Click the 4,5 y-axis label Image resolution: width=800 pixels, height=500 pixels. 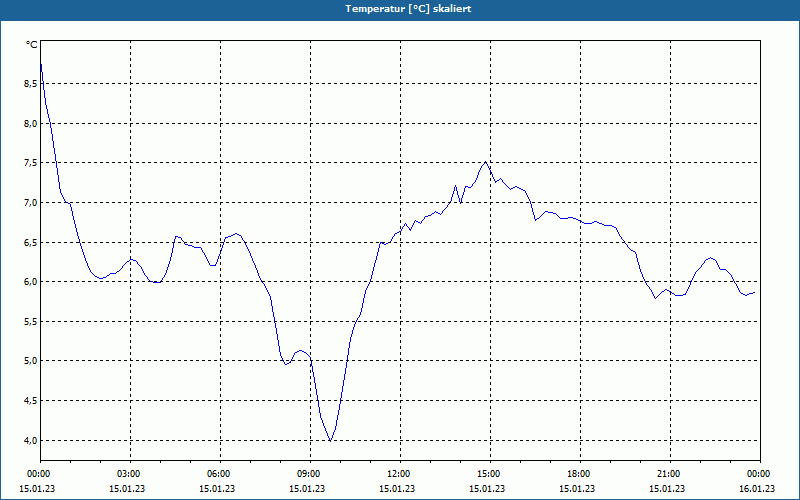30,401
